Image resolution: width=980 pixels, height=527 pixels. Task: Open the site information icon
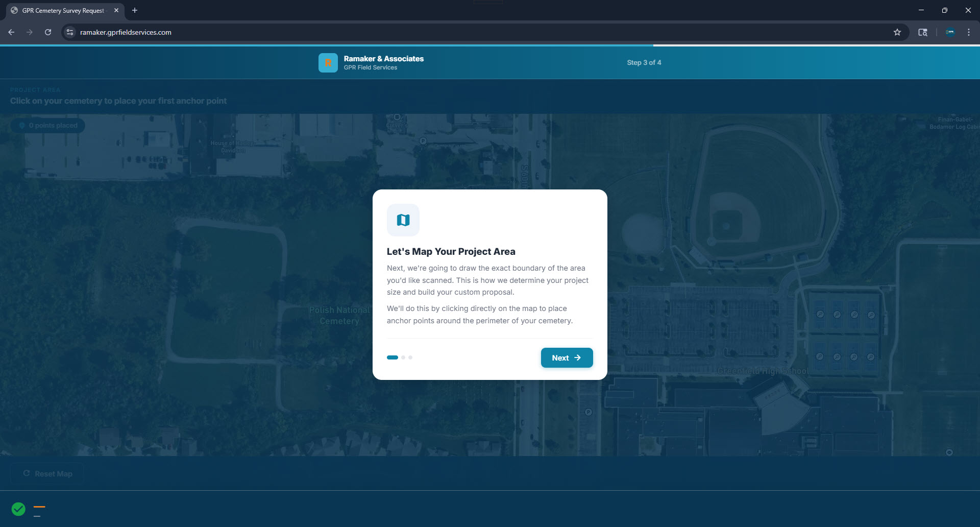(x=70, y=32)
